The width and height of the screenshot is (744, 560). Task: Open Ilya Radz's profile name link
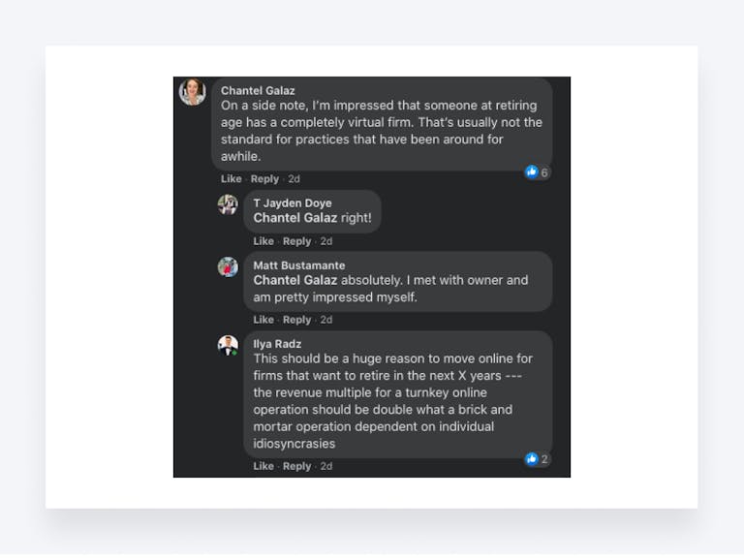[x=277, y=344]
